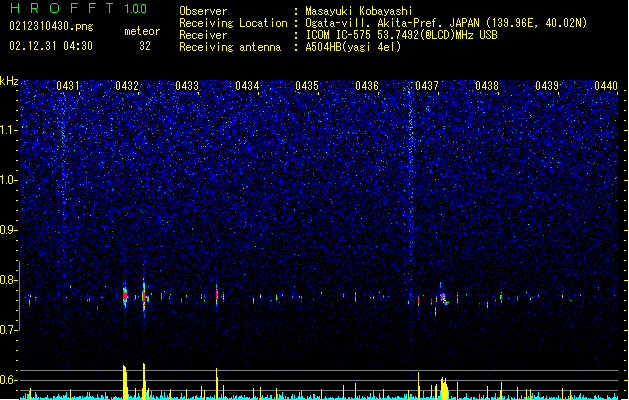Viewport: 629px width, 400px height.
Task: Click the 0436 time marker
Action: (x=367, y=86)
